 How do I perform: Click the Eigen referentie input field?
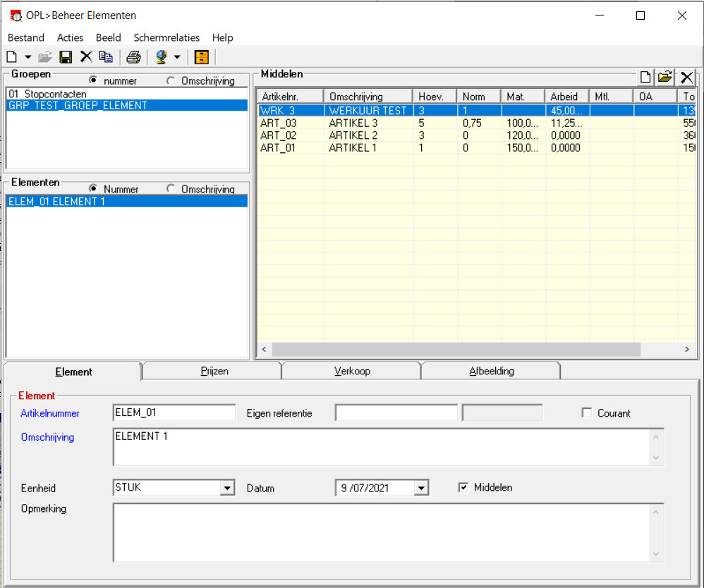[x=396, y=412]
